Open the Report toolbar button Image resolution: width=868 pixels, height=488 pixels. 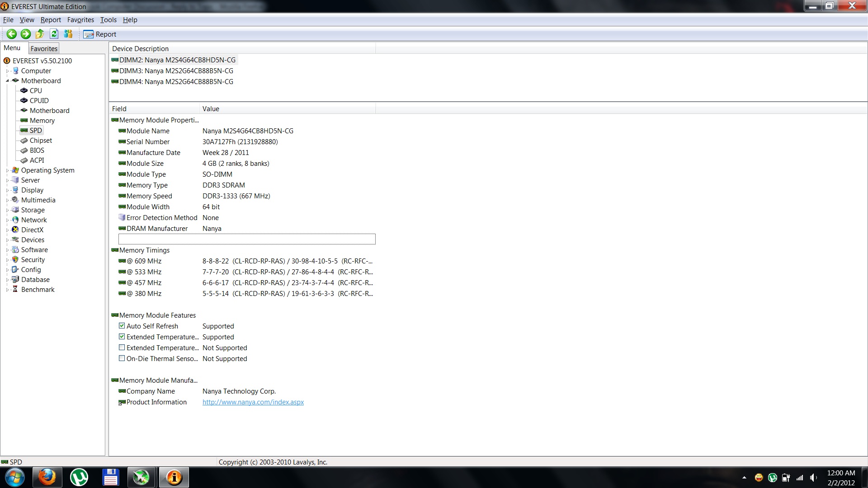(x=100, y=34)
